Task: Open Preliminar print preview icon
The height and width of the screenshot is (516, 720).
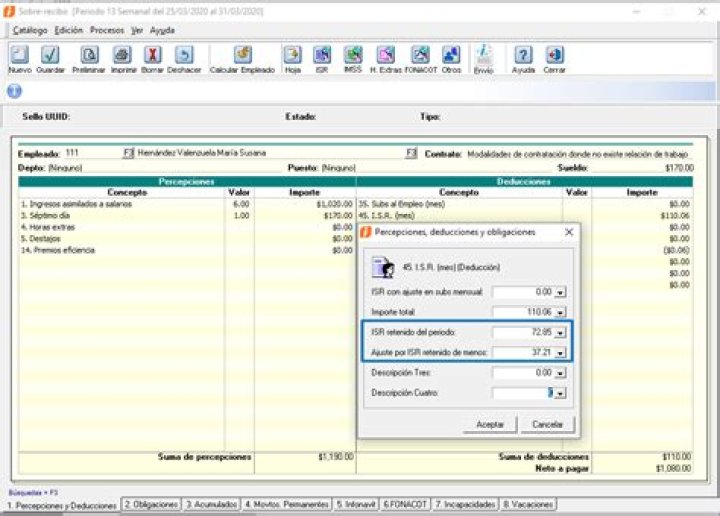Action: [92, 55]
